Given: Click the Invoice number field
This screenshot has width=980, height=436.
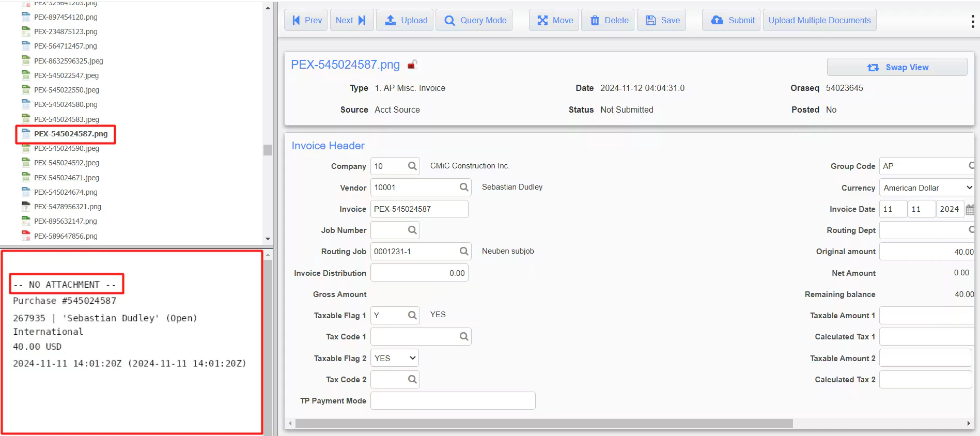Looking at the screenshot, I should (x=419, y=209).
